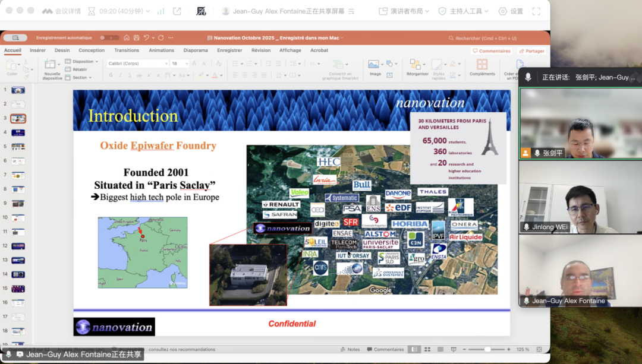The height and width of the screenshot is (364, 642).
Task: Toggle the Enregistrement automatique switch
Action: click(x=109, y=38)
